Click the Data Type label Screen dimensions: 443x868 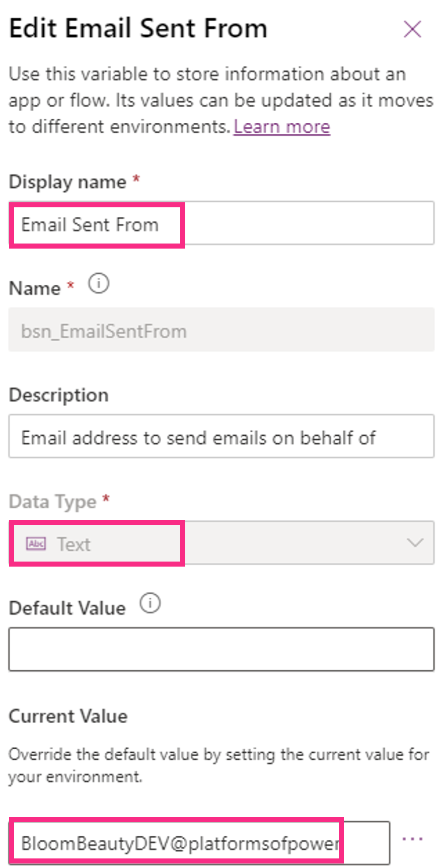[53, 501]
